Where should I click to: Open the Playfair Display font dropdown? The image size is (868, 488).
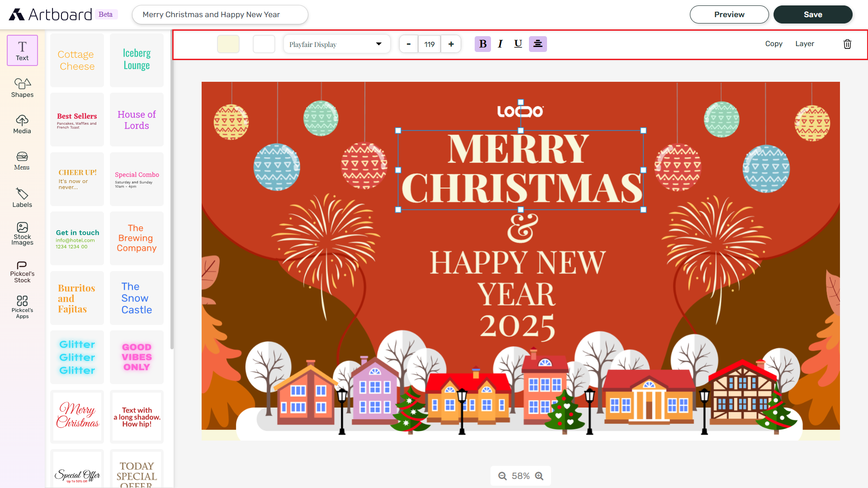click(x=336, y=44)
